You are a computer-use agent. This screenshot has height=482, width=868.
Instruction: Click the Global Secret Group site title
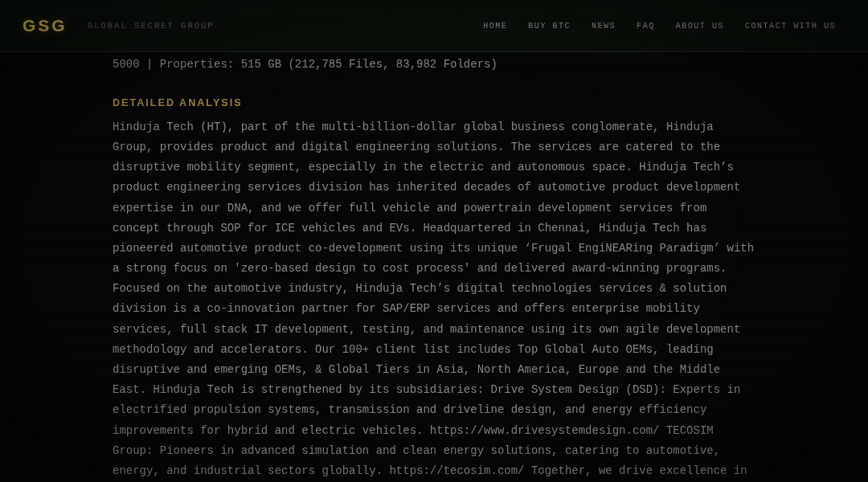point(150,26)
